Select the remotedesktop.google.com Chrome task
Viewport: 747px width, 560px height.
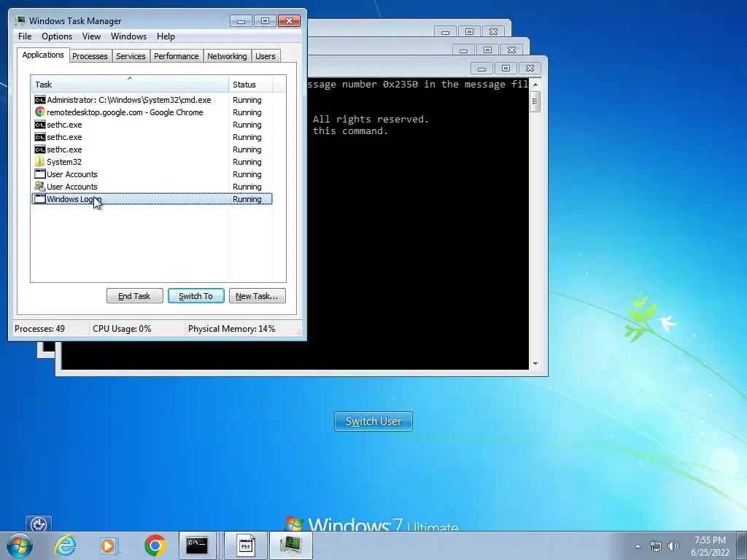[x=152, y=112]
